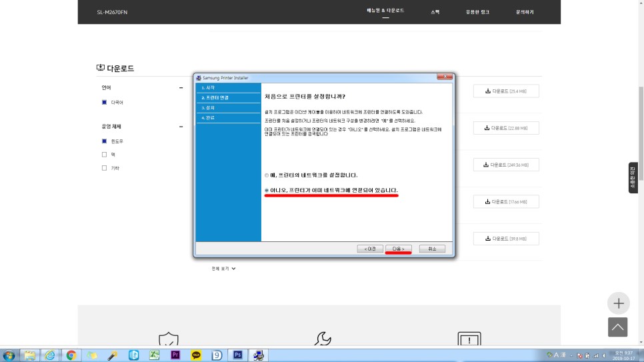644x362 pixels.
Task: Expand the 전체 보기 list
Action: 223,269
